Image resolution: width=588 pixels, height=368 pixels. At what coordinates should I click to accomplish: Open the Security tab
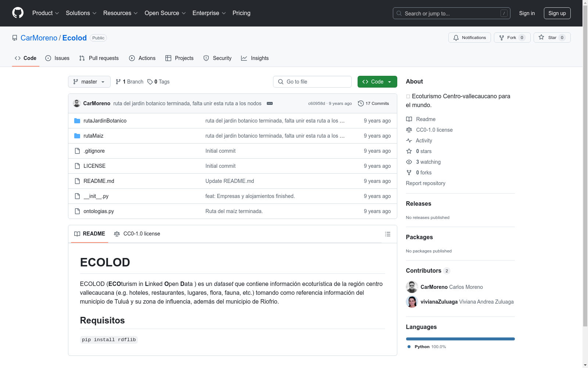coord(218,58)
